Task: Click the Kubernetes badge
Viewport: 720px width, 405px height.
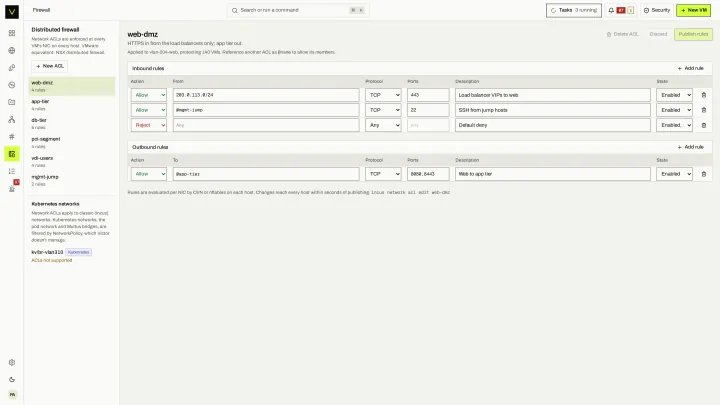Action: [79, 252]
